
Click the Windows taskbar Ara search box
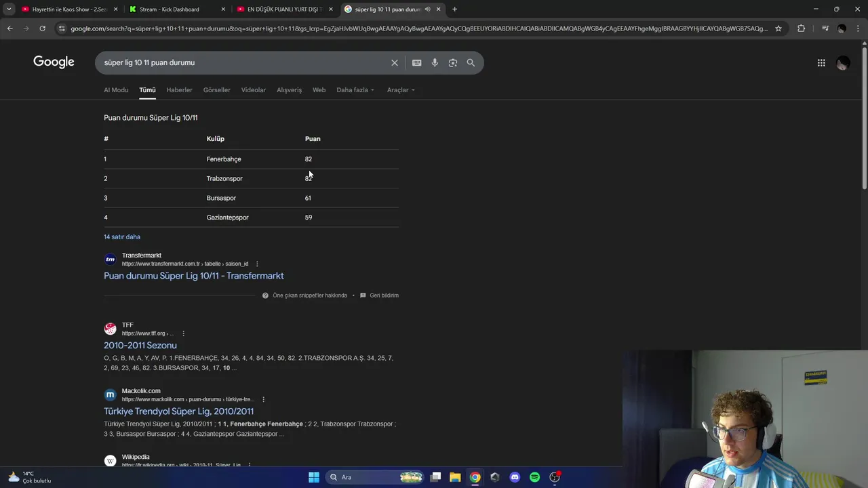pyautogui.click(x=373, y=477)
